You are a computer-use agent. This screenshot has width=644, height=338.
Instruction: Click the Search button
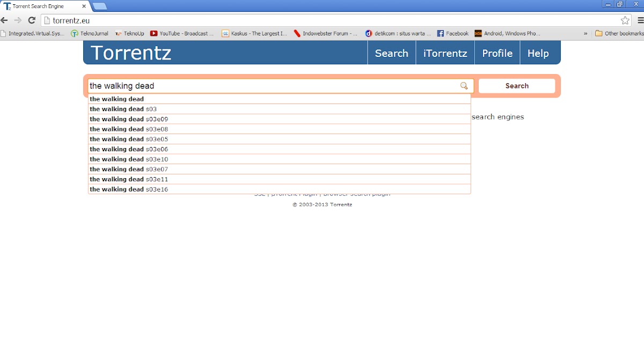tap(517, 86)
